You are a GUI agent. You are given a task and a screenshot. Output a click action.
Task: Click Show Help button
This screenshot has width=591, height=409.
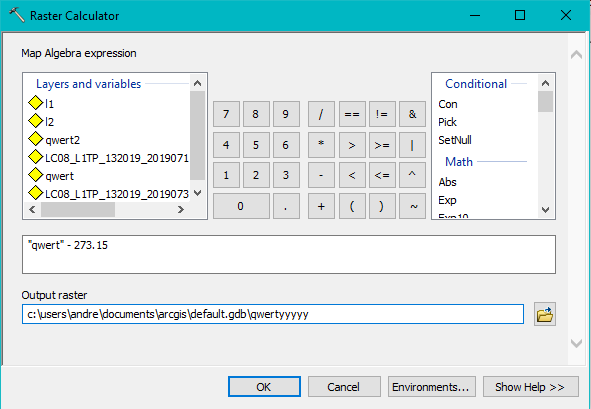(x=531, y=387)
